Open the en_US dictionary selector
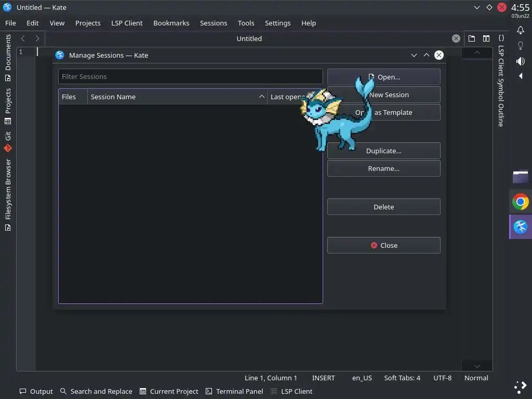The image size is (532, 399). pyautogui.click(x=362, y=378)
